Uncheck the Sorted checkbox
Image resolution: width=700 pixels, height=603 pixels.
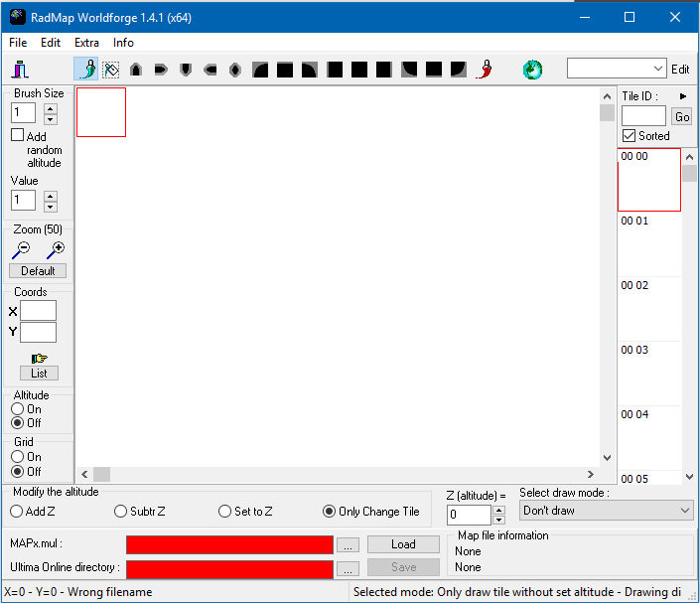629,136
